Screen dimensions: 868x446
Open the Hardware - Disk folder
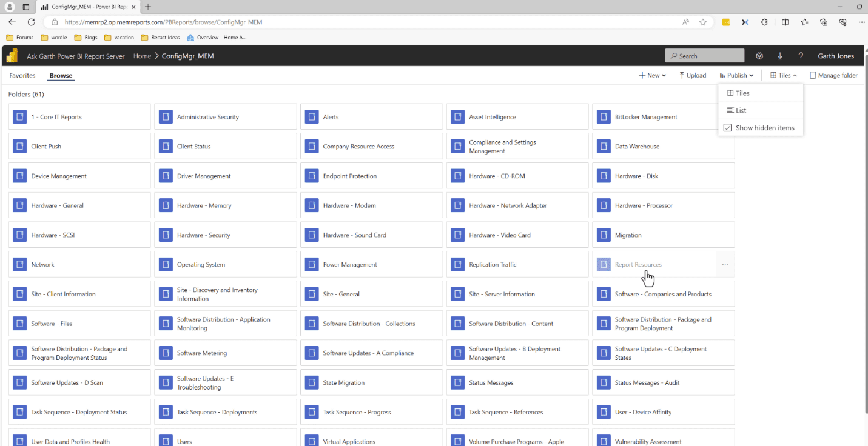664,176
